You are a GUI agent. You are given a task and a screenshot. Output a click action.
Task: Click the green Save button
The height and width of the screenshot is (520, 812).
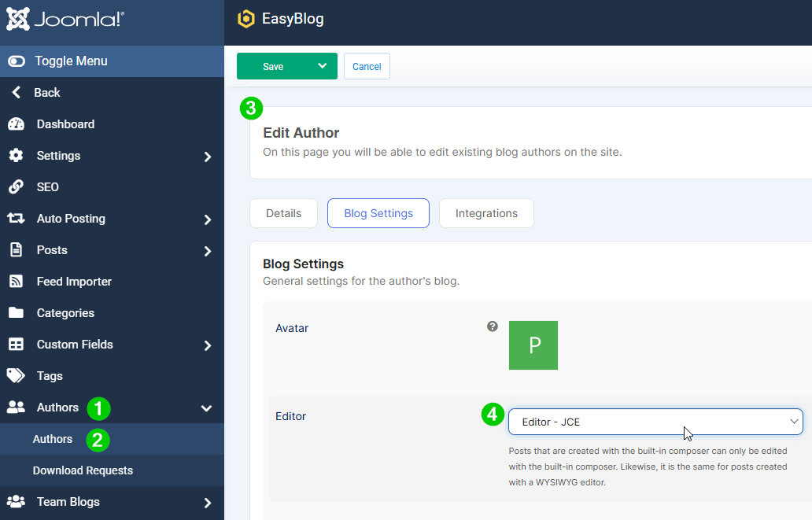273,66
